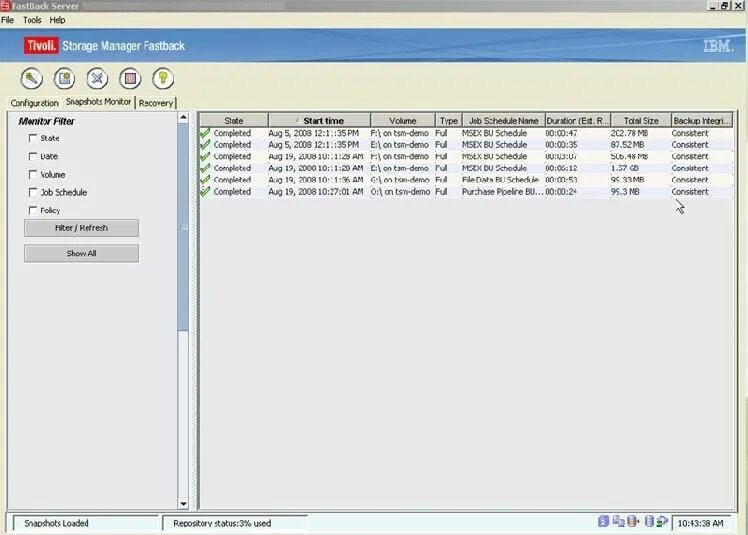Screen dimensions: 748x535
Task: Open the Help menu
Action: tap(57, 20)
